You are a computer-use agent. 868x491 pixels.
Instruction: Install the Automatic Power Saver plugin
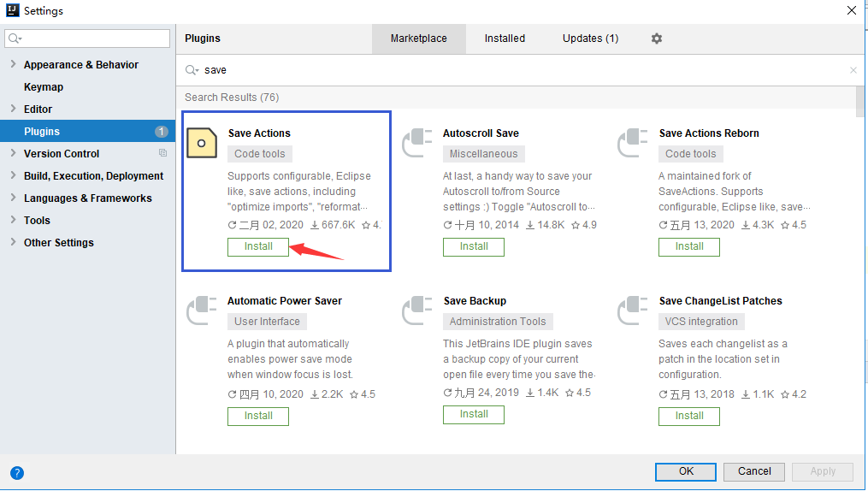point(258,417)
